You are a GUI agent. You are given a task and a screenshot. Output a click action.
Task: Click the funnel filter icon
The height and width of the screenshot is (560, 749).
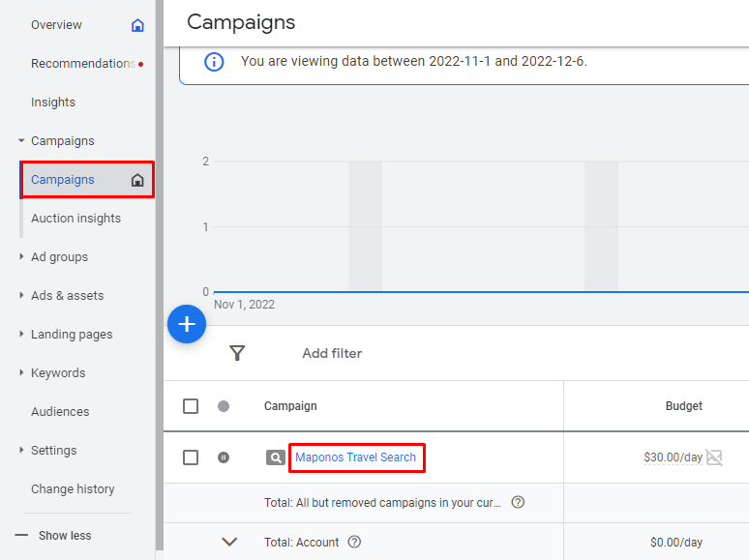tap(237, 353)
